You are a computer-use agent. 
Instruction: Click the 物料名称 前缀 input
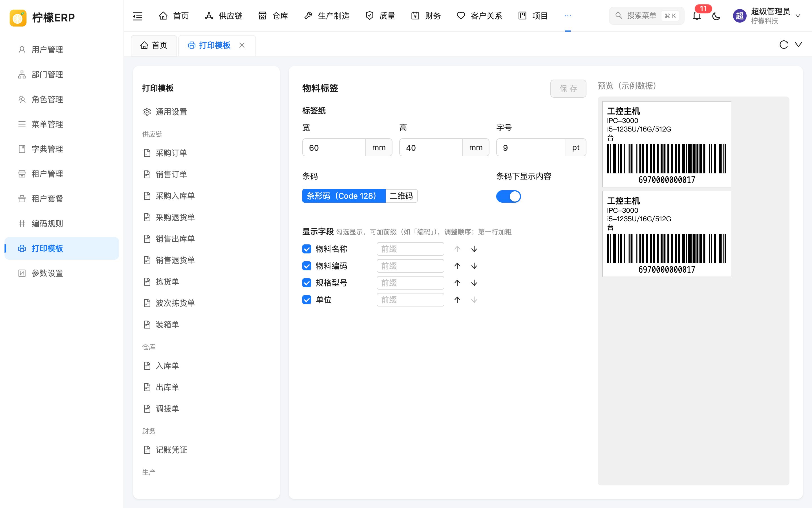click(x=410, y=249)
